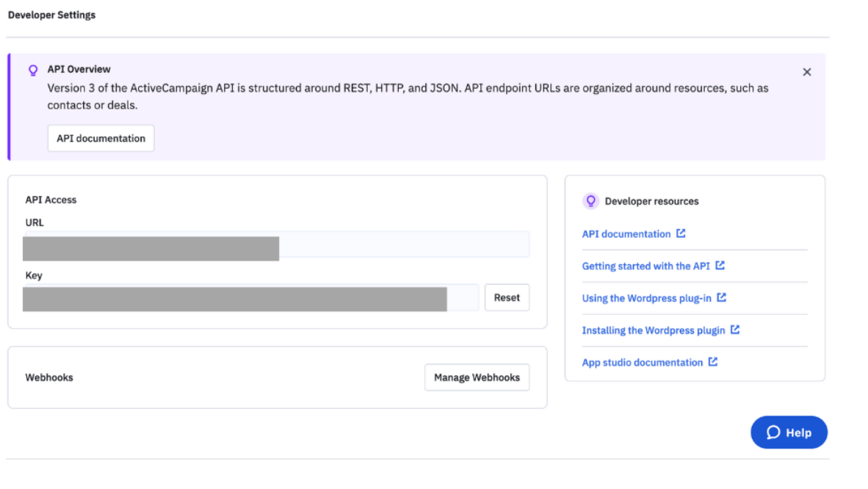Click external-link icon after Using the Wordpress plug-in

(x=721, y=297)
